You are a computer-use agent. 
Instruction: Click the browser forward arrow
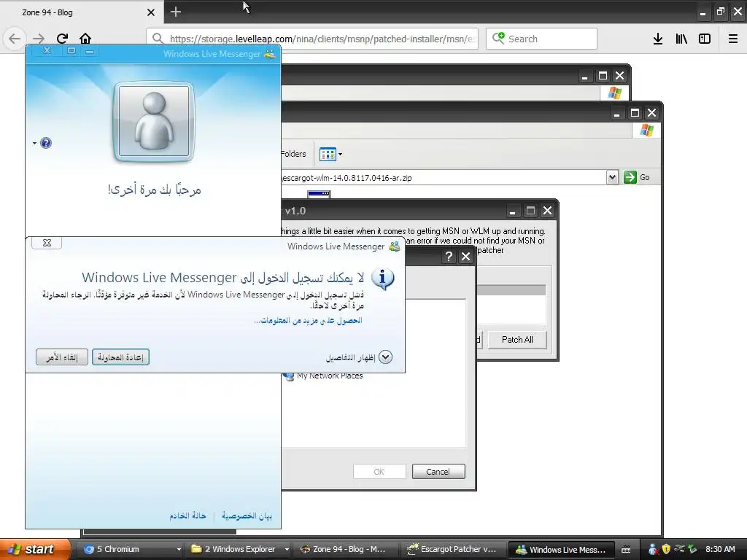pos(39,39)
